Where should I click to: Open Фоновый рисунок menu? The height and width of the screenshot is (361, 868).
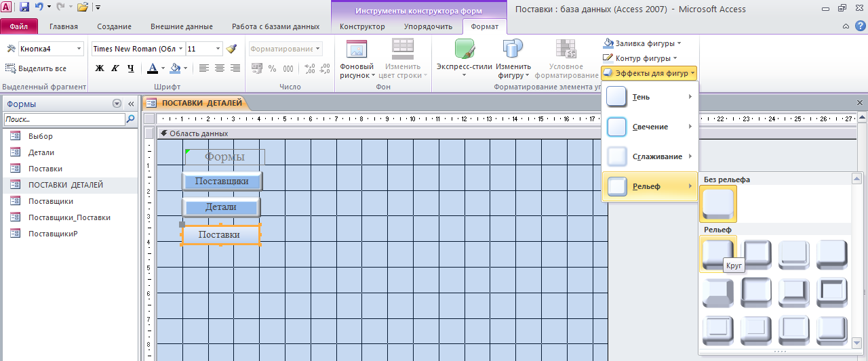point(357,59)
